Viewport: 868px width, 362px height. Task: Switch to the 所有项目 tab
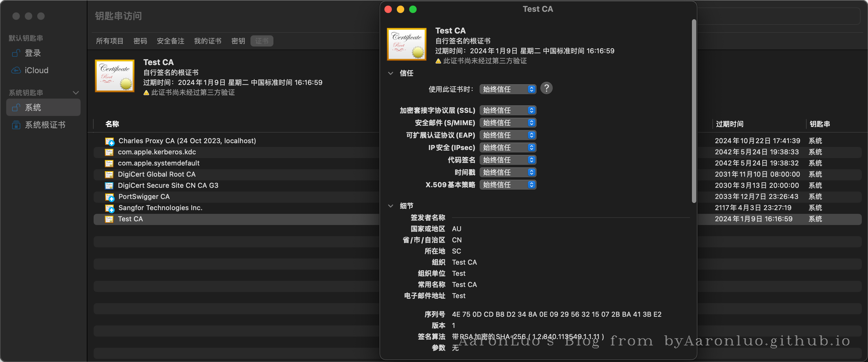(109, 41)
